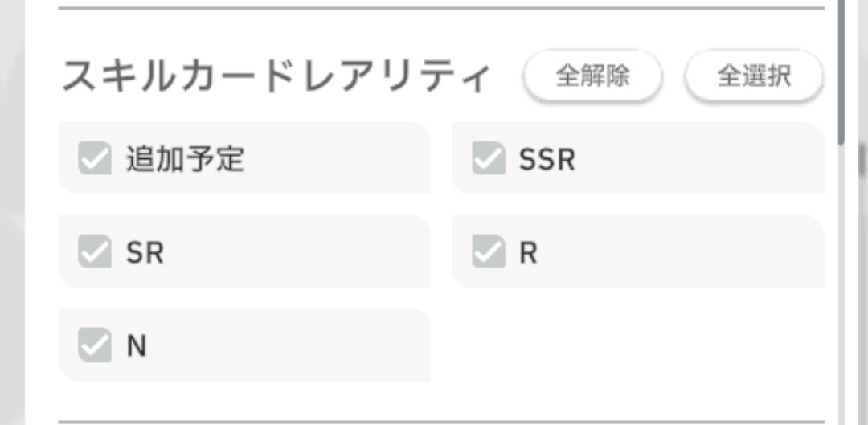Click the N label text
The image size is (868, 425).
point(137,346)
